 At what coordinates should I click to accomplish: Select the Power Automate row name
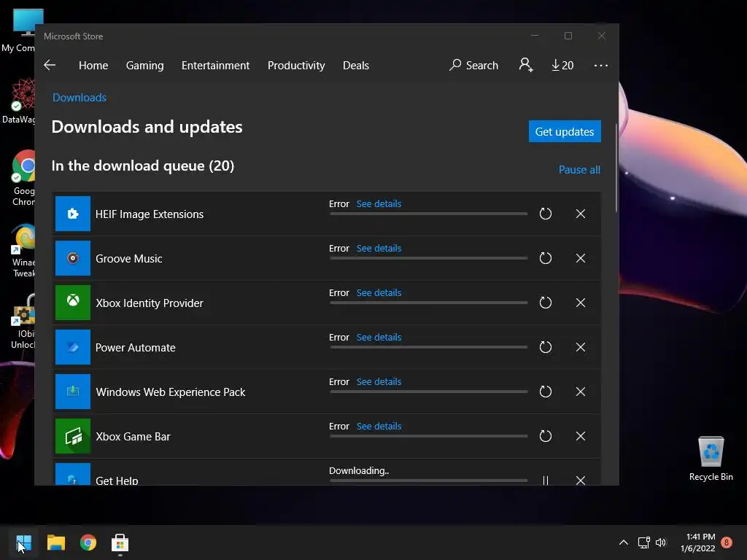pyautogui.click(x=135, y=348)
